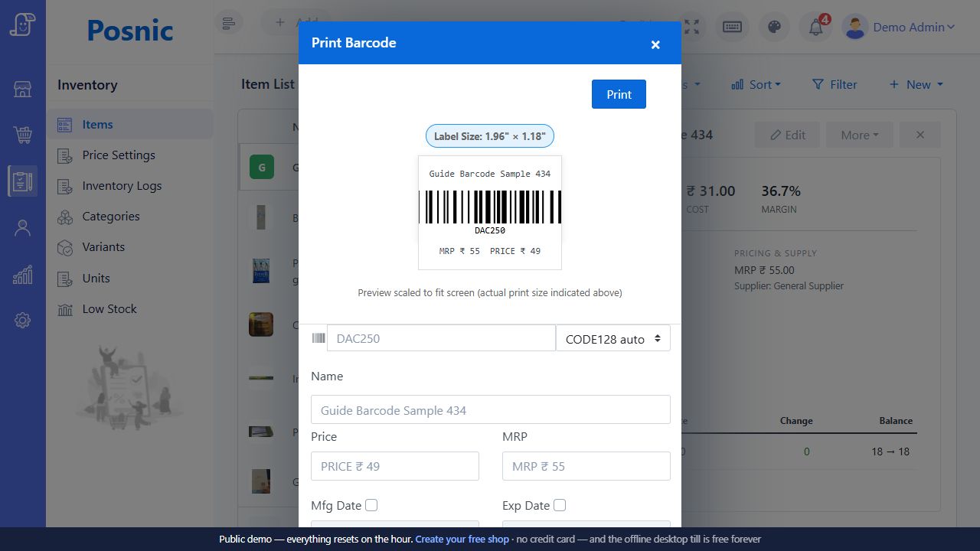Viewport: 980px width, 551px height.
Task: Select the inventory clipboard icon in the left rail
Action: point(22,181)
